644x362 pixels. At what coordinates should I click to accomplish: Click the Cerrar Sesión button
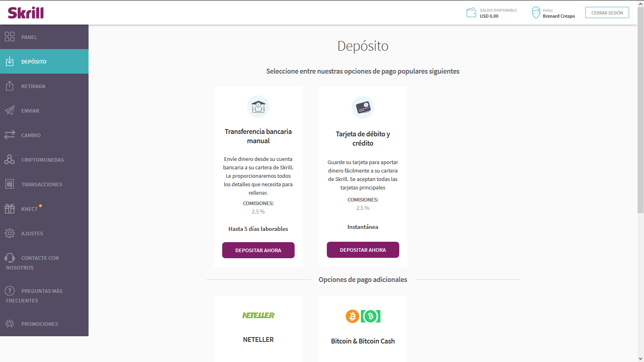607,13
